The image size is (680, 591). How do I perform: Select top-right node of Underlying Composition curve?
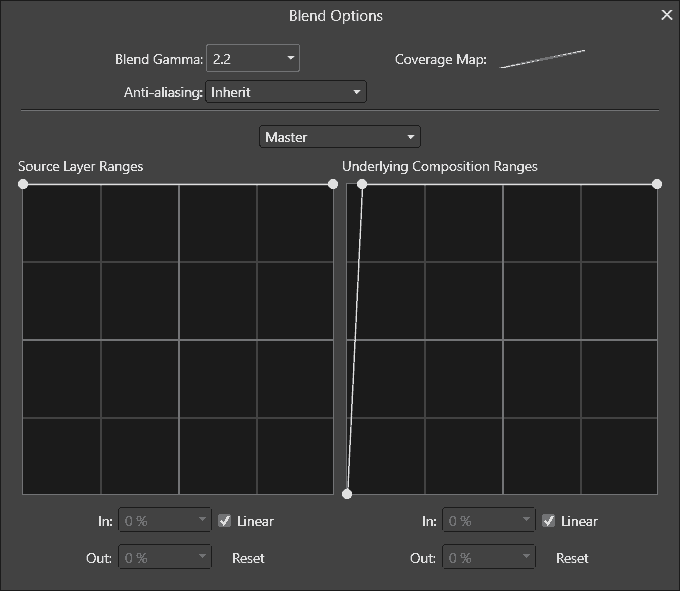coord(657,184)
